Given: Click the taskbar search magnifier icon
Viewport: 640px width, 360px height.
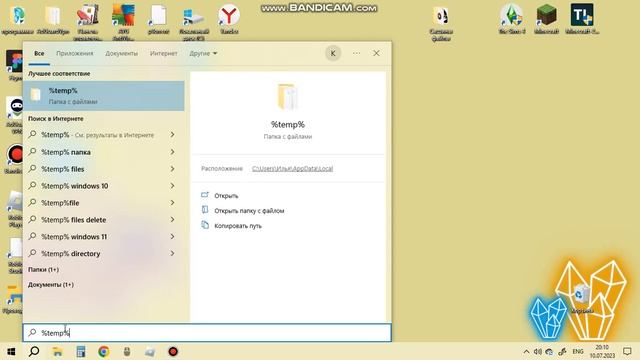Looking at the screenshot, I should click(x=34, y=351).
